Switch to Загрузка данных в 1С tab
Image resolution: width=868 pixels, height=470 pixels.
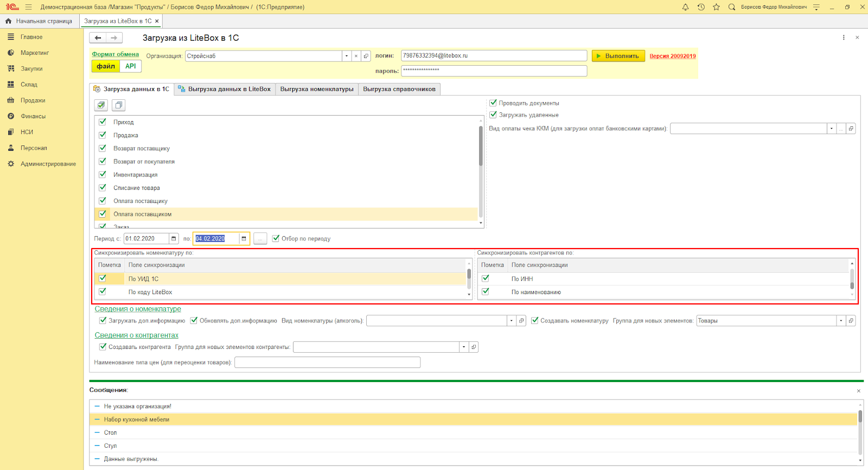click(x=132, y=89)
